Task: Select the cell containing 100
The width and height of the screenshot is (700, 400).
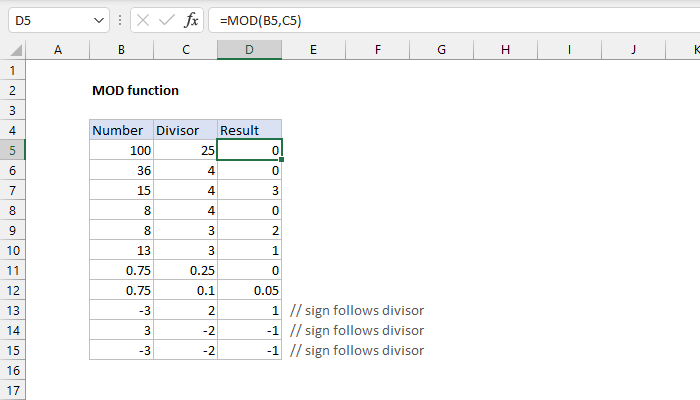Action: pyautogui.click(x=121, y=150)
